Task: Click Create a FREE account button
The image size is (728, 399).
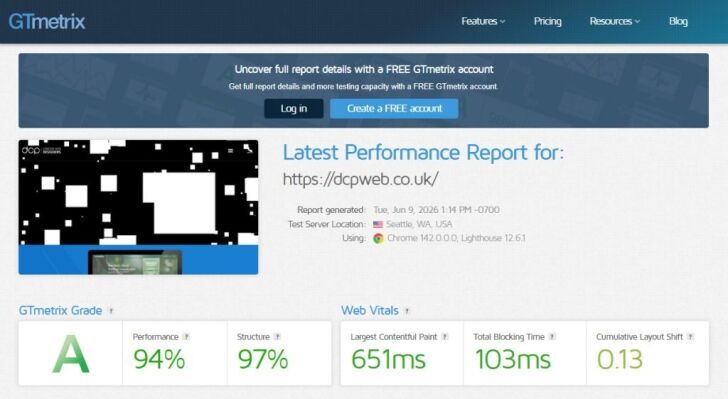Action: tap(394, 108)
